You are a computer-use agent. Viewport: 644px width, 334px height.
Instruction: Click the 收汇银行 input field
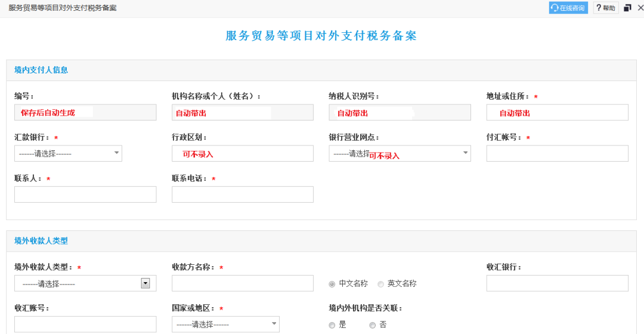pyautogui.click(x=558, y=283)
